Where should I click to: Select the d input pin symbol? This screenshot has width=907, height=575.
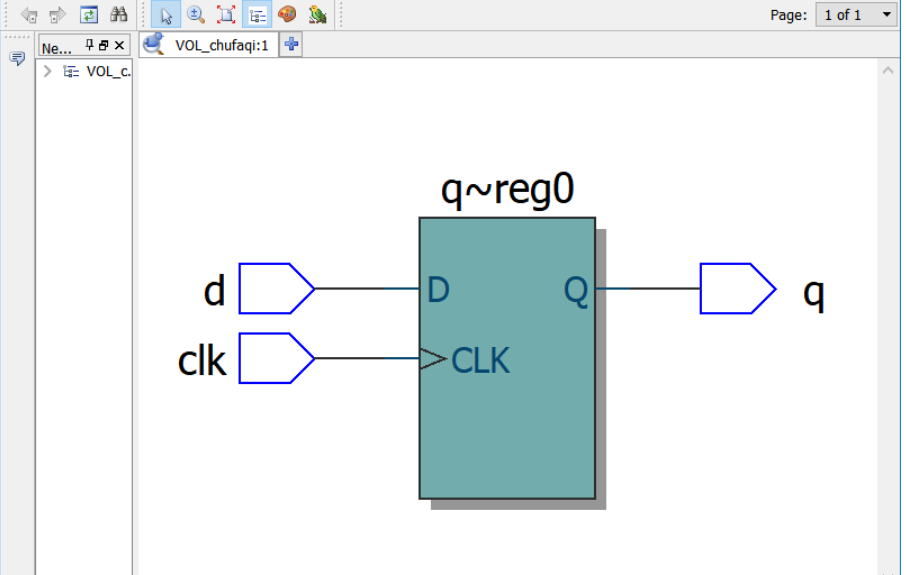276,289
